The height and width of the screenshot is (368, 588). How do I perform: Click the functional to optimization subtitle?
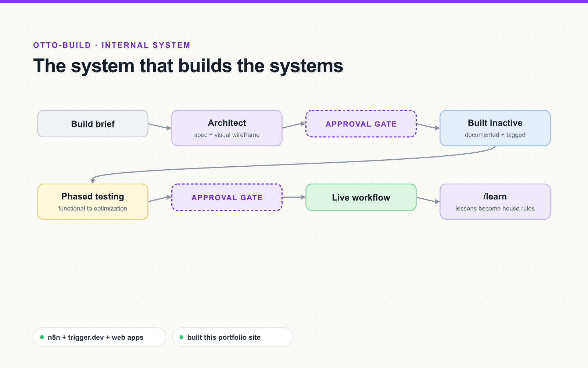coord(93,208)
